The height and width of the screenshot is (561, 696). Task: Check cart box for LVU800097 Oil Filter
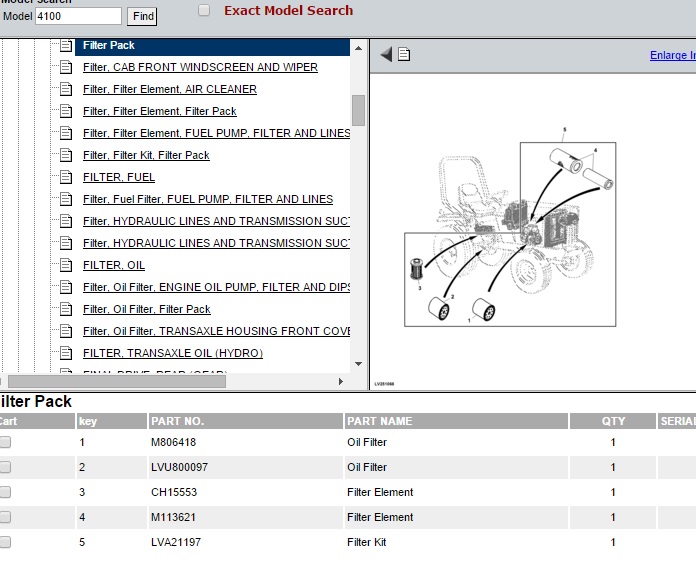coord(5,467)
